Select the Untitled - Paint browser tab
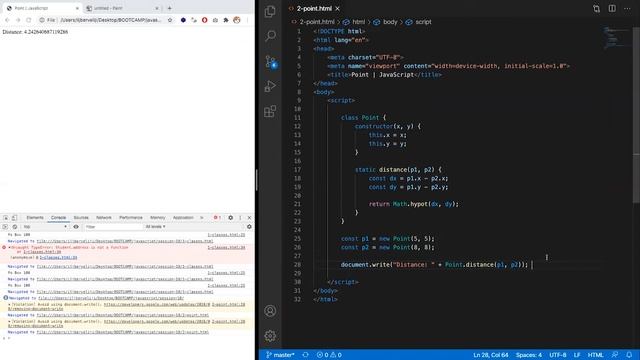The height and width of the screenshot is (360, 640). click(x=122, y=8)
